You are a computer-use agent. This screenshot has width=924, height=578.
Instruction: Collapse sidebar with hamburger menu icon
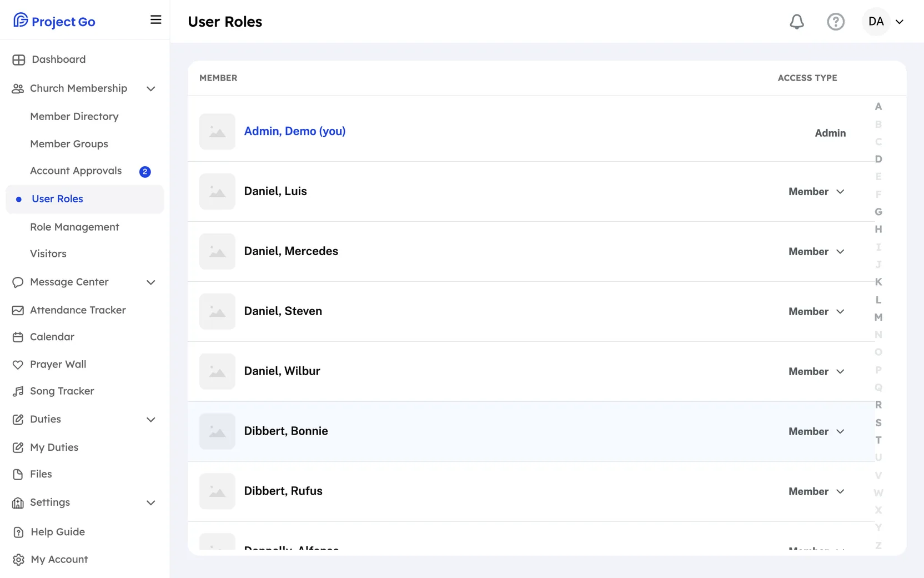pyautogui.click(x=156, y=20)
